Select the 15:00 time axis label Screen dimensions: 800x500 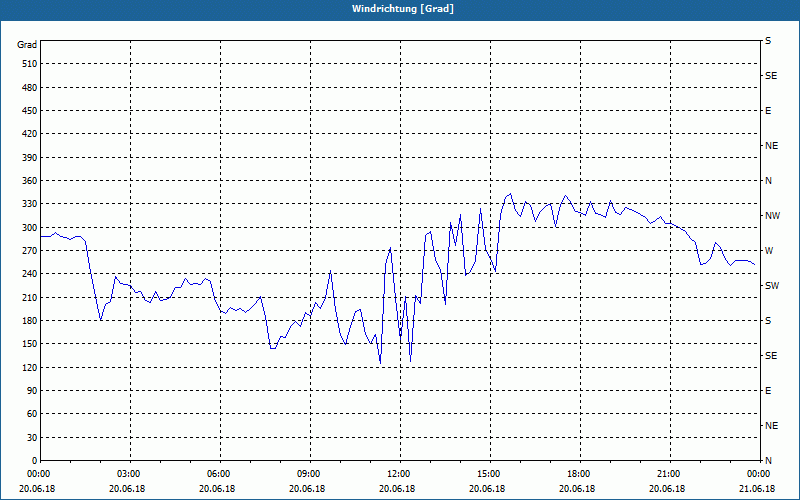point(490,474)
